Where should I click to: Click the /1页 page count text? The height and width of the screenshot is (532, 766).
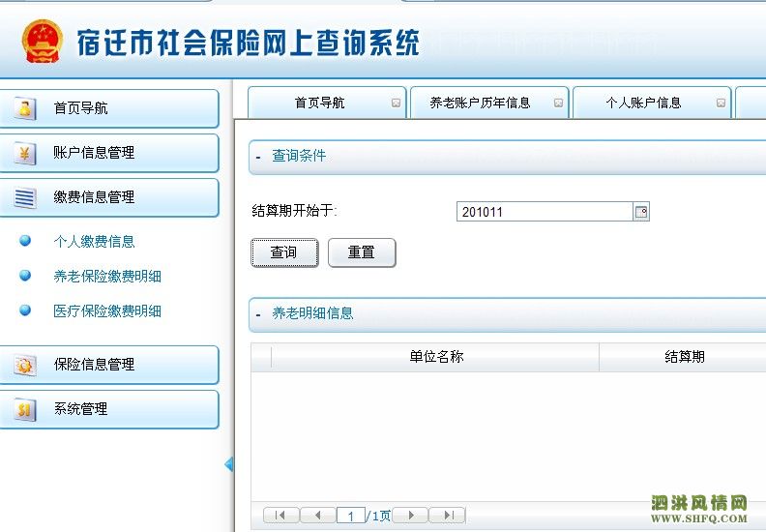pos(378,516)
